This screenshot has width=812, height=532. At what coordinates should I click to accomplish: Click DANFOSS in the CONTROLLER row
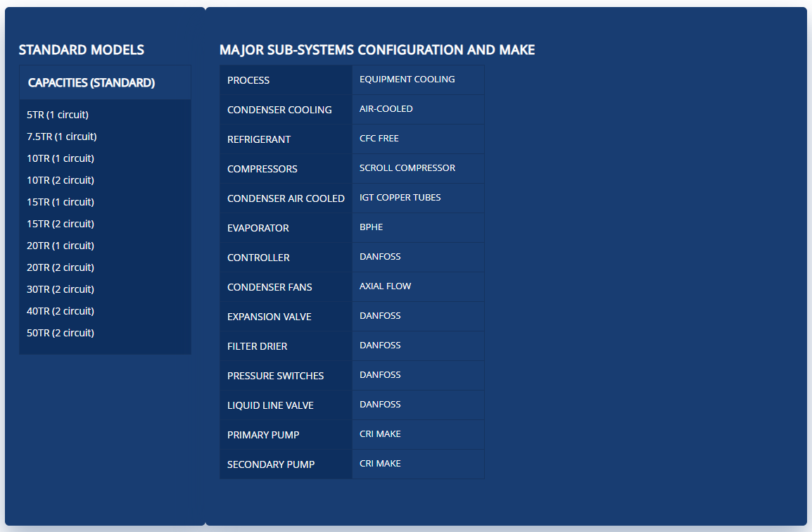[x=380, y=256]
